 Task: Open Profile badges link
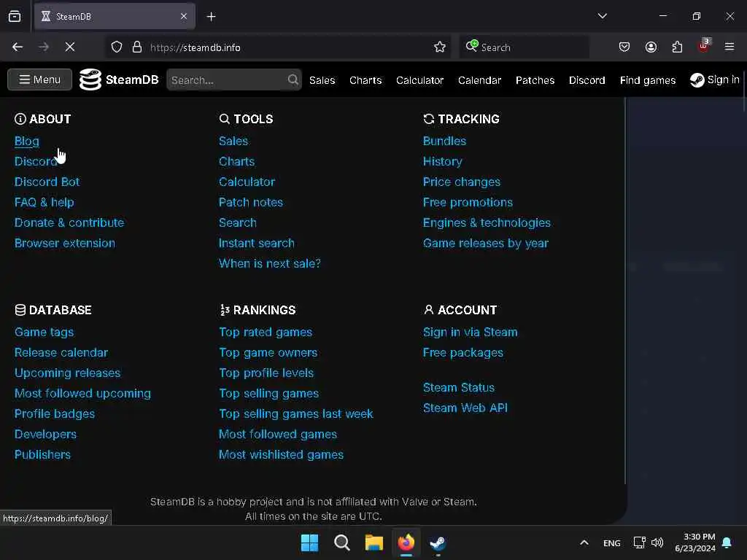[54, 414]
